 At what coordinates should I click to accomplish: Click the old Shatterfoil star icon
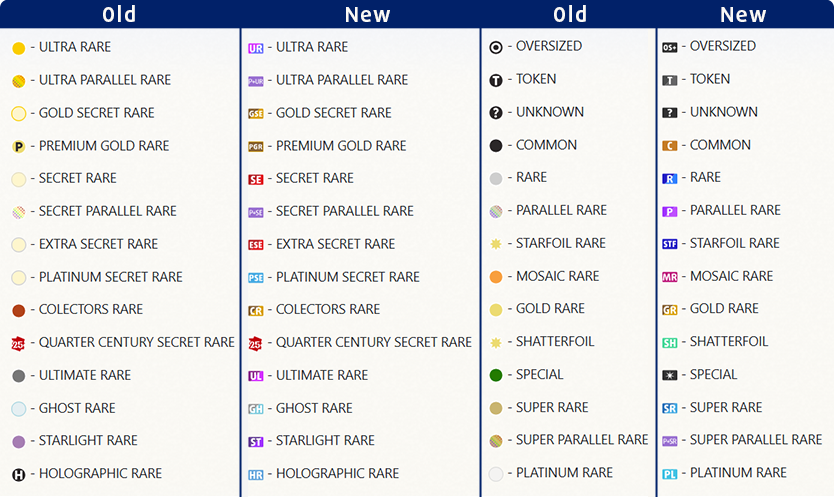pos(496,343)
